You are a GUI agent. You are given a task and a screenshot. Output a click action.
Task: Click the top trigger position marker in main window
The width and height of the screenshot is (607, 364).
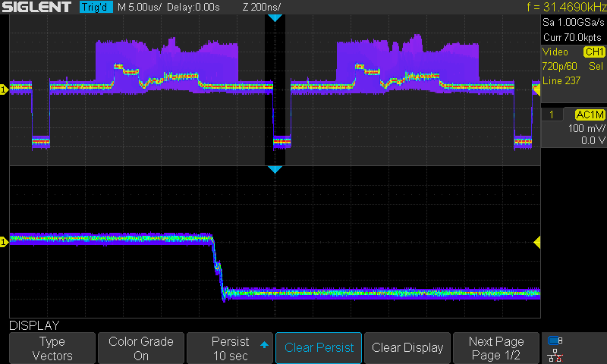click(275, 17)
